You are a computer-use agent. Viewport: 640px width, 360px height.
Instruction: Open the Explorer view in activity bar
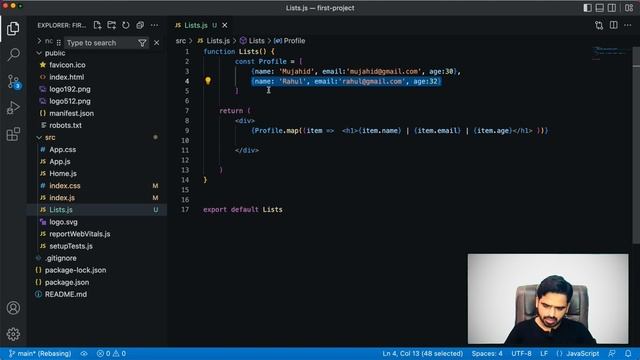13,29
